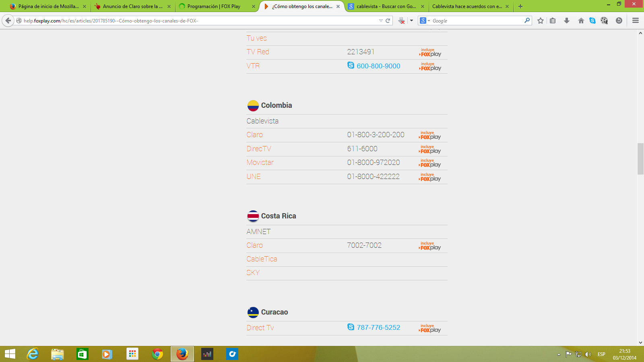Call the 600-800-9000 Skype number link

click(x=378, y=66)
